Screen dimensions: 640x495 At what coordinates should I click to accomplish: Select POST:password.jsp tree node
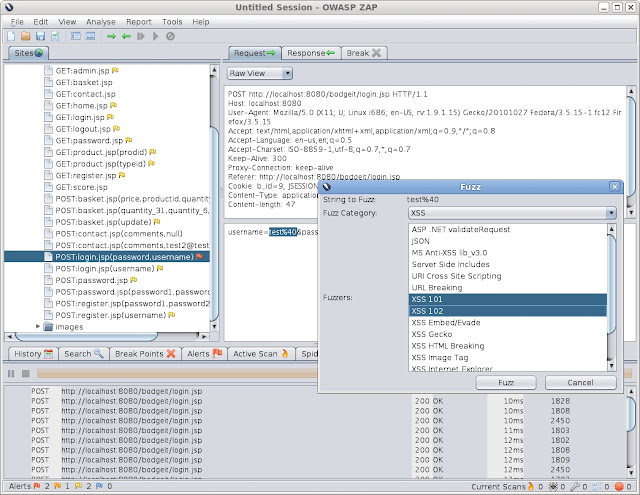(x=91, y=280)
